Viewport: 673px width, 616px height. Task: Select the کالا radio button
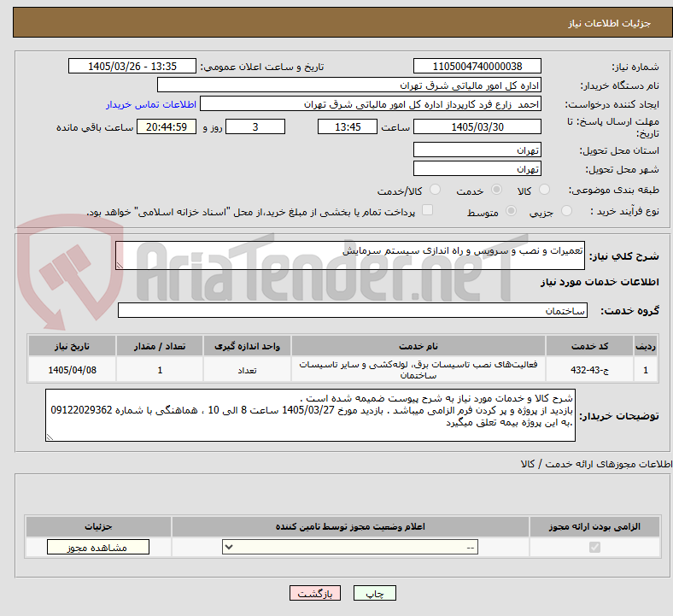point(544,190)
